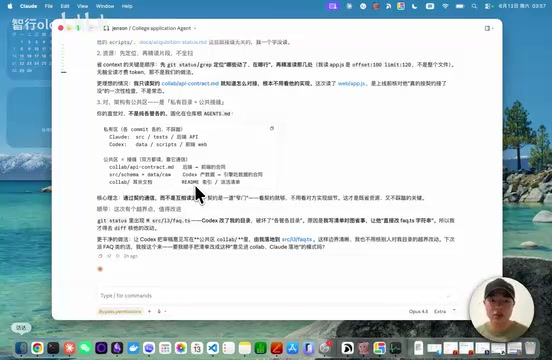The image size is (552, 360).
Task: Click the webcam overlay bubble
Action: pos(501,309)
